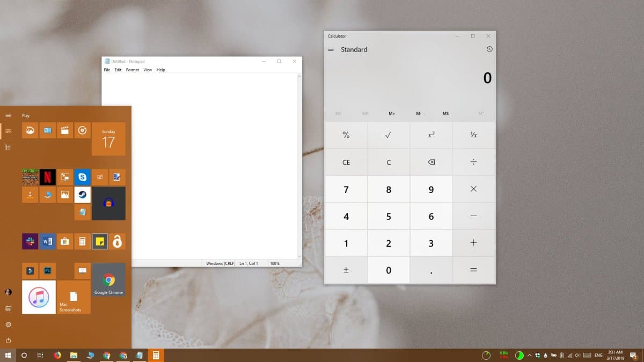Expand hidden icons in the system tray
This screenshot has width=644, height=362.
(x=529, y=355)
